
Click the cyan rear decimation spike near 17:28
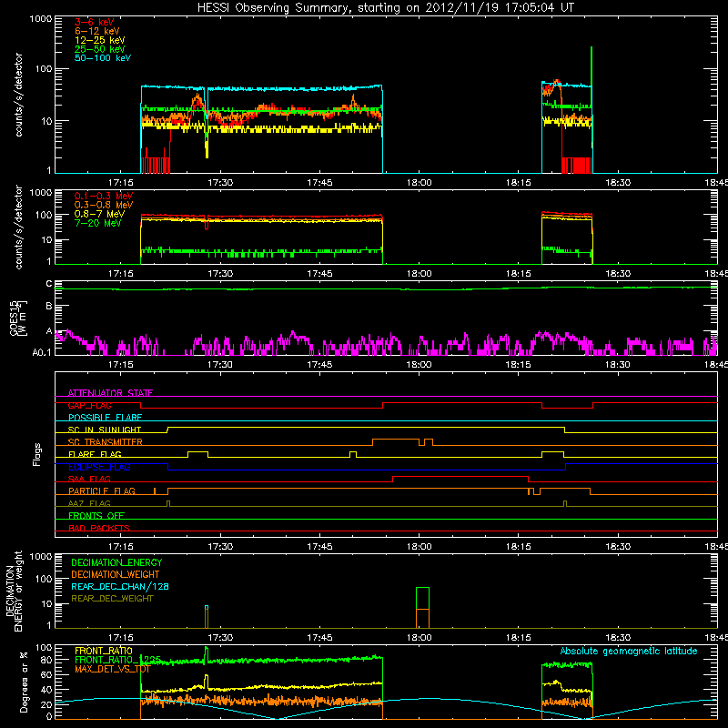207,607
